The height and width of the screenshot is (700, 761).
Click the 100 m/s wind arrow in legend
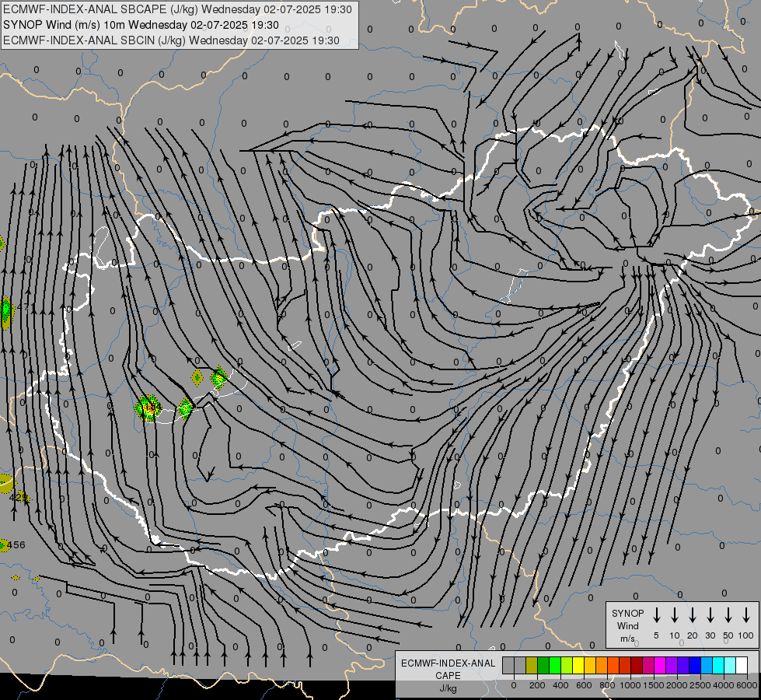coord(746,615)
